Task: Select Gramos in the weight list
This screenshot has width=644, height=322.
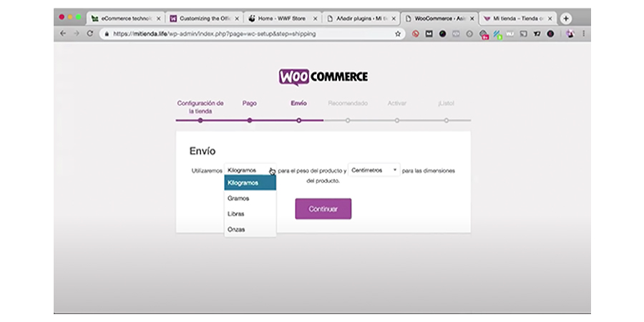Action: [250, 198]
